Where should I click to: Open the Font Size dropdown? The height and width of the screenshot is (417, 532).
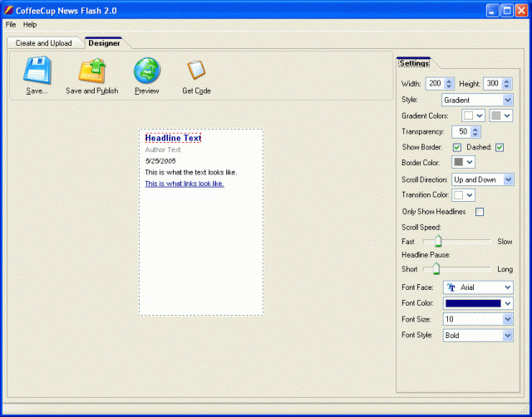[478, 319]
